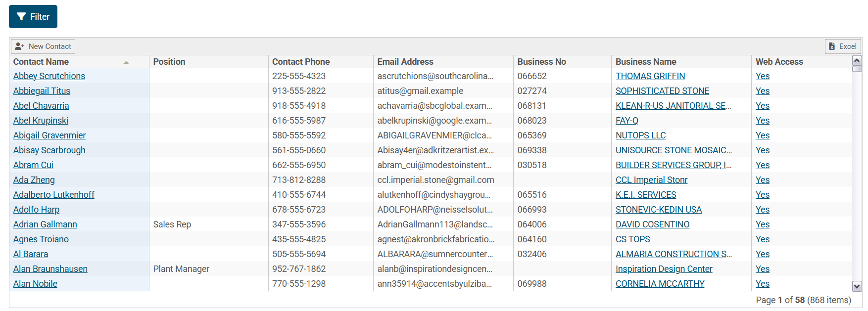Open contact Agnes Troiano
This screenshot has height=311, width=868.
[41, 239]
